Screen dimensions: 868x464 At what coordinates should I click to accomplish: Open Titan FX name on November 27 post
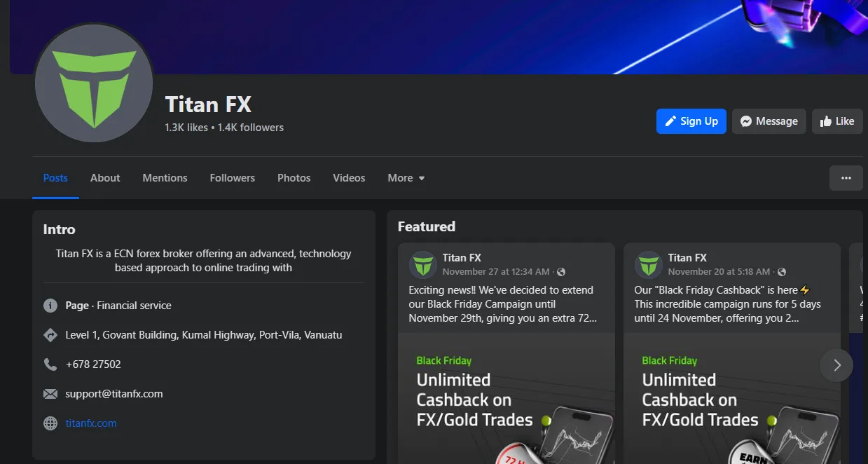click(462, 258)
